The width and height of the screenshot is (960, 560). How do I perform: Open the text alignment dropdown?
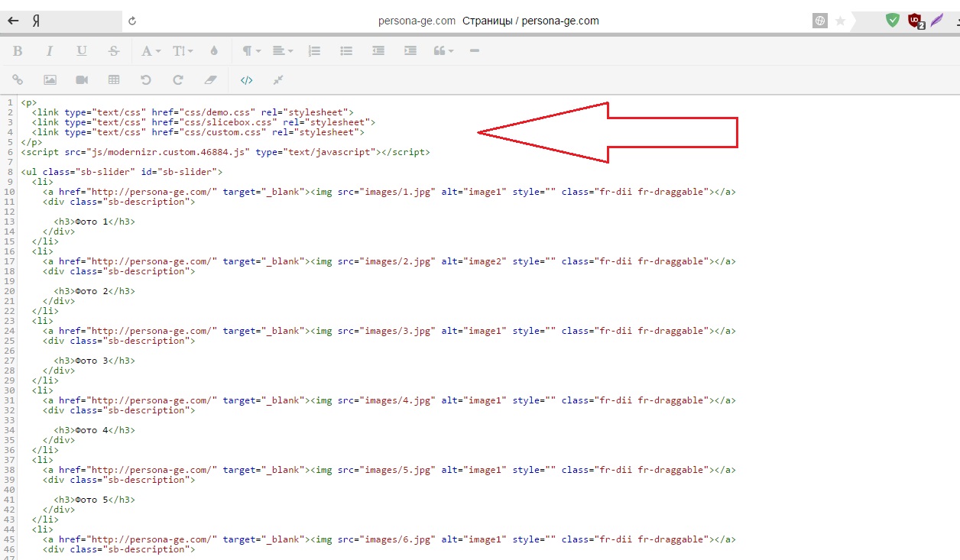tap(283, 51)
